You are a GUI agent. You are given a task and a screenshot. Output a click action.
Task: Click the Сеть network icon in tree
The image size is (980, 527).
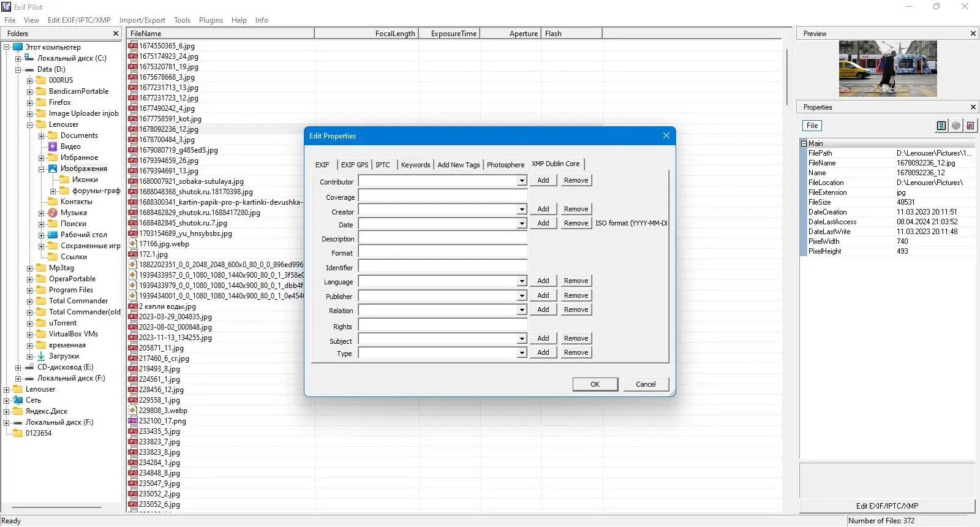click(x=18, y=400)
